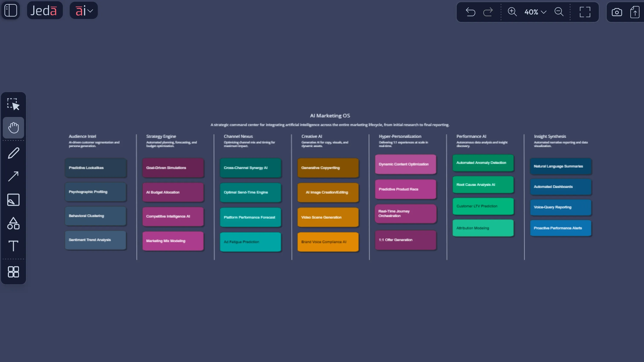This screenshot has width=644, height=362.
Task: Switch on the ai assistant menu
Action: (81, 10)
